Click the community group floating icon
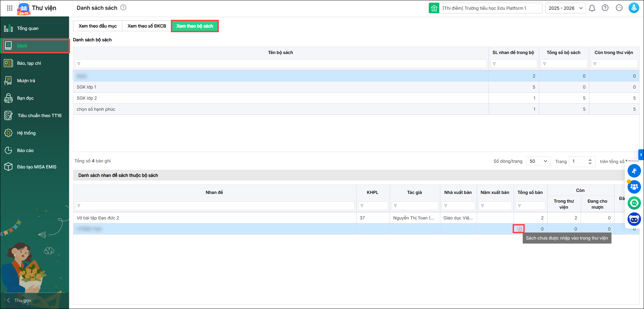The width and height of the screenshot is (644, 309). pos(634,187)
